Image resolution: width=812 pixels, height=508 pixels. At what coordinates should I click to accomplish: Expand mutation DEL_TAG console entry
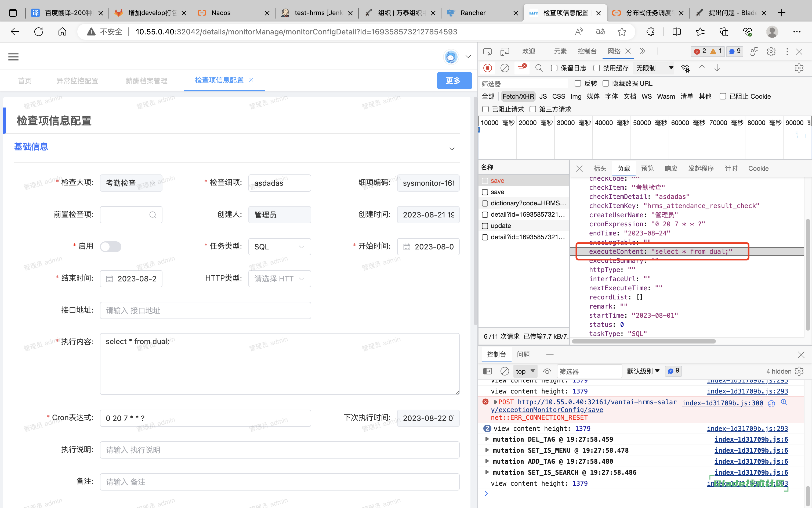487,439
